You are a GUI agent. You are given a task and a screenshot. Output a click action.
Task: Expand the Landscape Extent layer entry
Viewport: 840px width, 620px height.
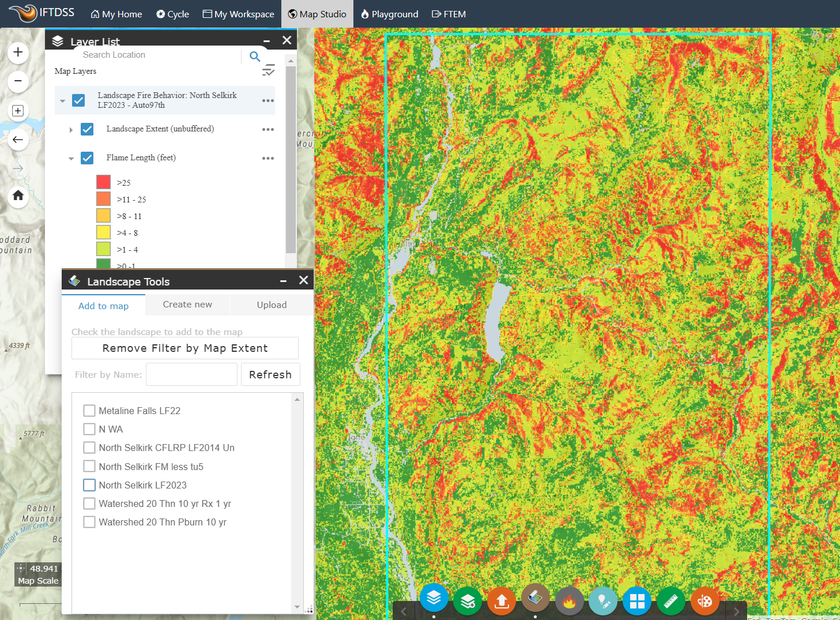[71, 129]
